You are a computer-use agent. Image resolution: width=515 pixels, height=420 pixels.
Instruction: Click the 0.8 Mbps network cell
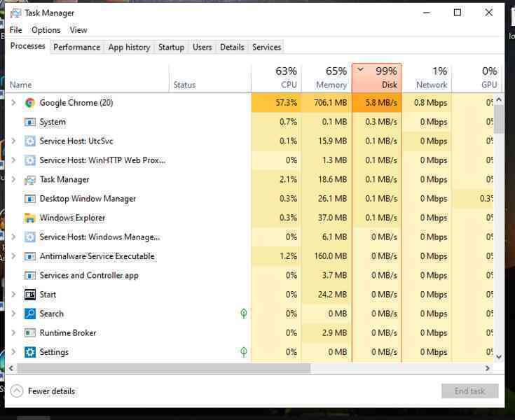tap(427, 103)
